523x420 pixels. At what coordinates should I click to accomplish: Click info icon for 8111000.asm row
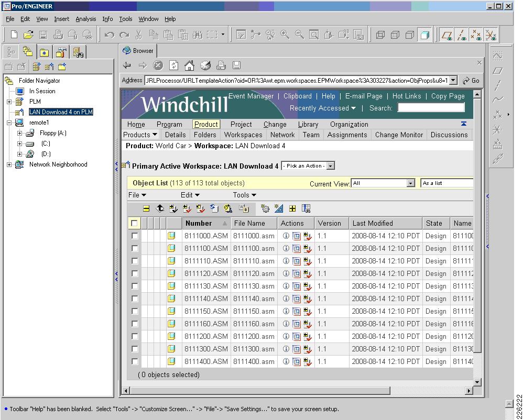tap(286, 236)
